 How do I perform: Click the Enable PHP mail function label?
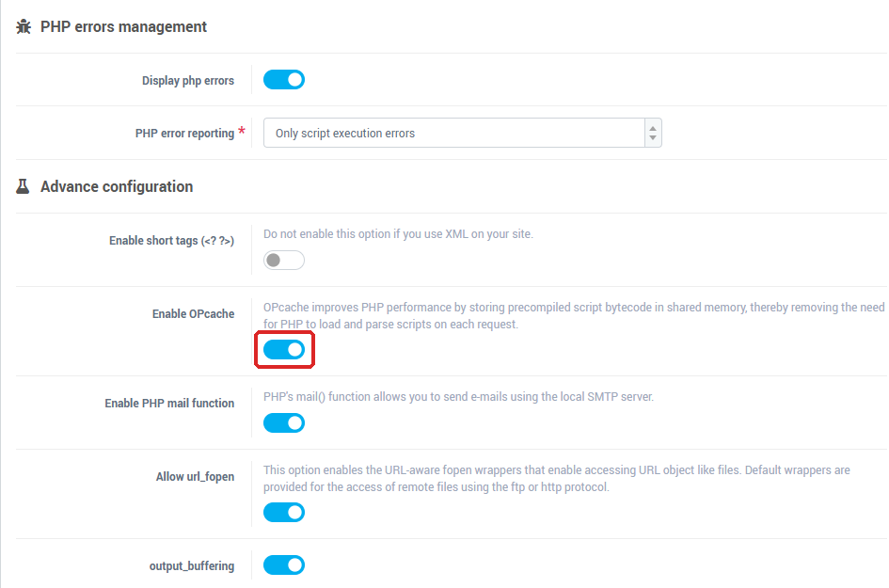(169, 404)
